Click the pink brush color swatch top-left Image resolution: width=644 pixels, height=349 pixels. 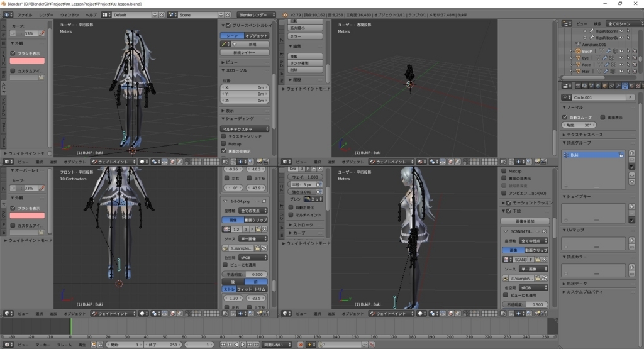coord(27,61)
